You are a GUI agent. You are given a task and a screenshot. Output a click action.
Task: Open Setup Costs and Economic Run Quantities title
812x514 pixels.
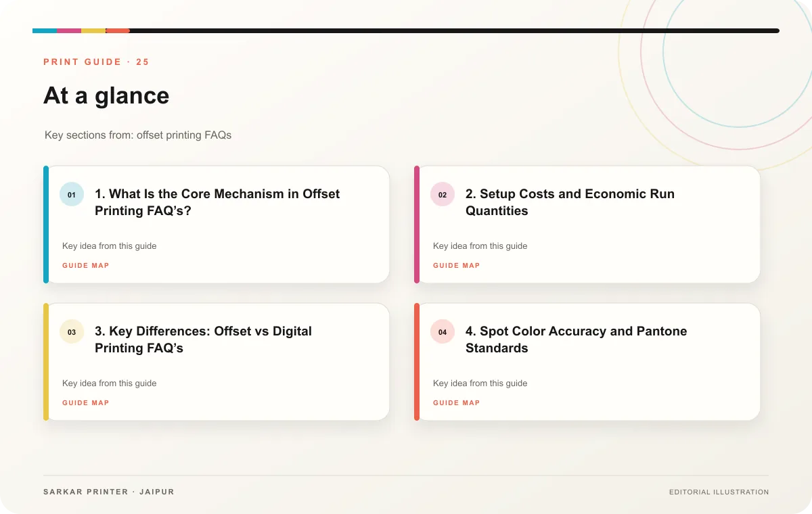[570, 202]
